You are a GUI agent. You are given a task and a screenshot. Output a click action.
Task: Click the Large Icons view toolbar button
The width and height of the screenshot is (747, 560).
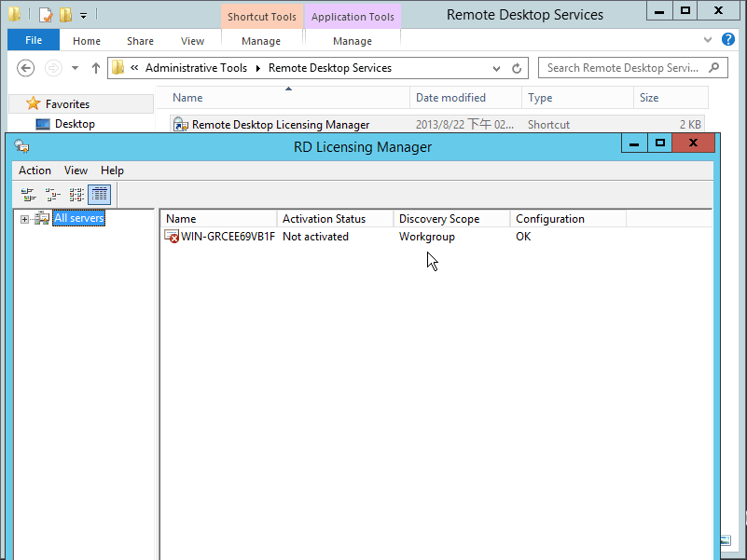point(28,195)
